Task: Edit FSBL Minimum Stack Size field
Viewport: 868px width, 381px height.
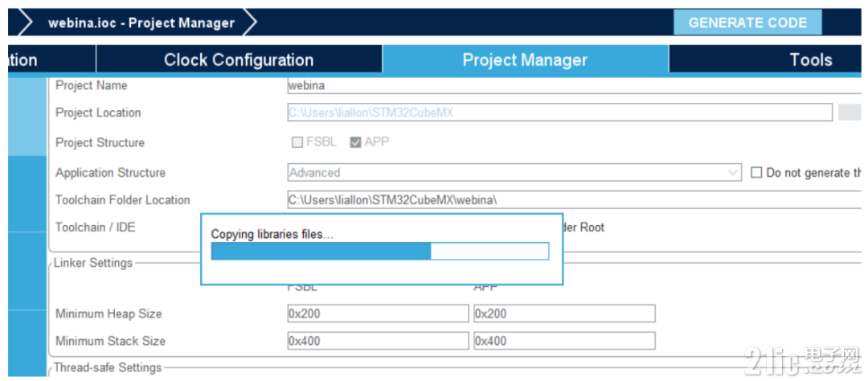Action: (378, 341)
